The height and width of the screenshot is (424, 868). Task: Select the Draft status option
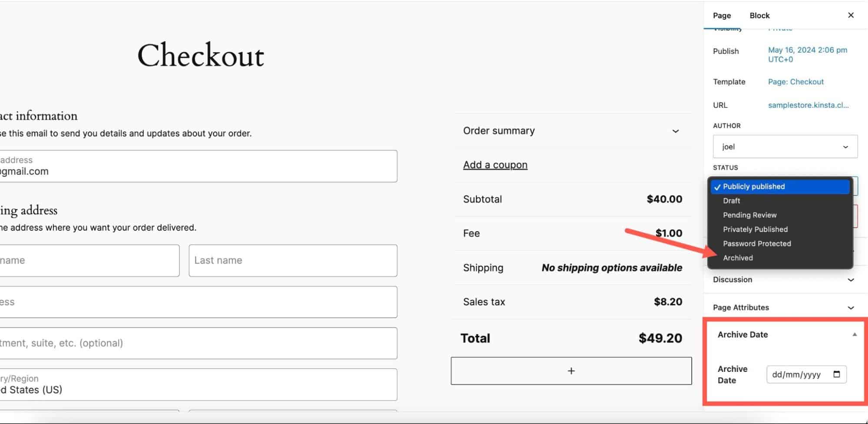731,201
